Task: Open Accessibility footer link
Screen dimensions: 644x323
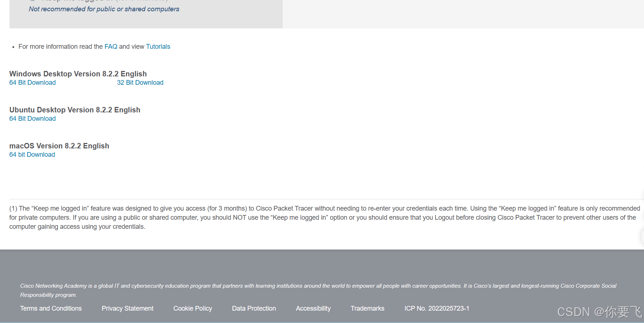Action: 313,308
